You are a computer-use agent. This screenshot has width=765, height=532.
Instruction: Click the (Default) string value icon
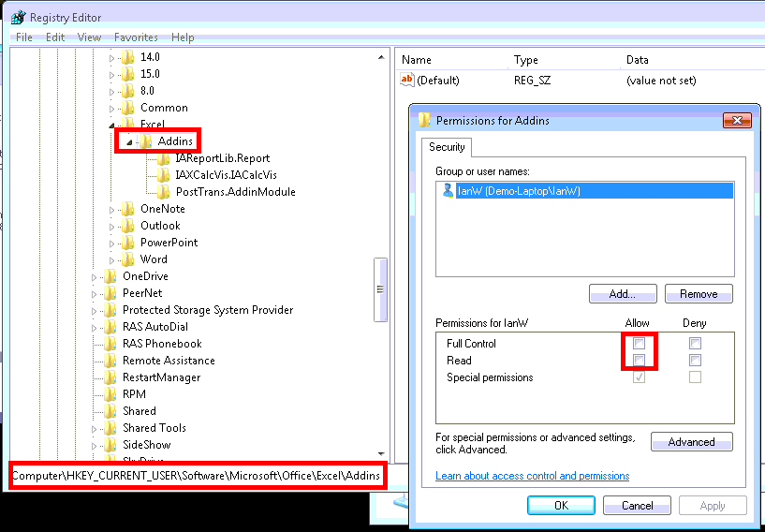407,80
